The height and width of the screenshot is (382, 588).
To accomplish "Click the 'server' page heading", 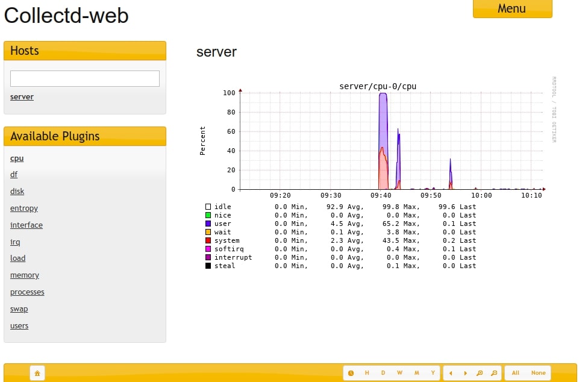I will click(x=216, y=52).
